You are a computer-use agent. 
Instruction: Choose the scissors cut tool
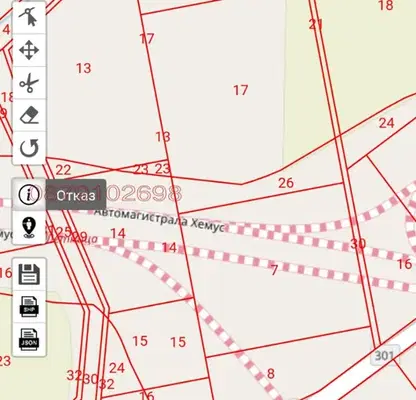point(29,83)
